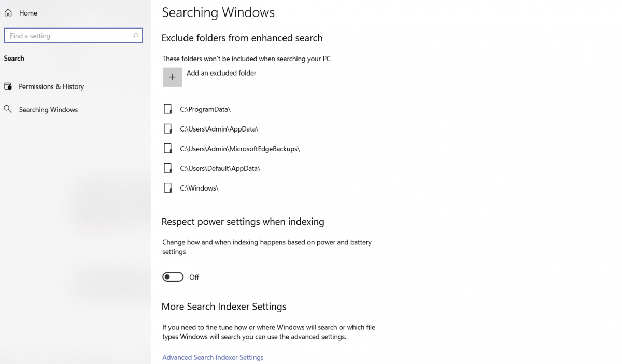Viewport: 622px width, 364px height.
Task: Select the C:\Users\Admin\MicrosoftEdgeBackups\ entry
Action: point(239,149)
